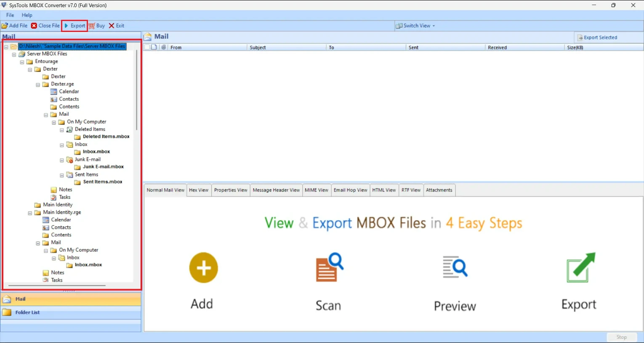Screen dimensions: 644x343
Task: Click the yellow Add plus icon
Action: tap(204, 268)
